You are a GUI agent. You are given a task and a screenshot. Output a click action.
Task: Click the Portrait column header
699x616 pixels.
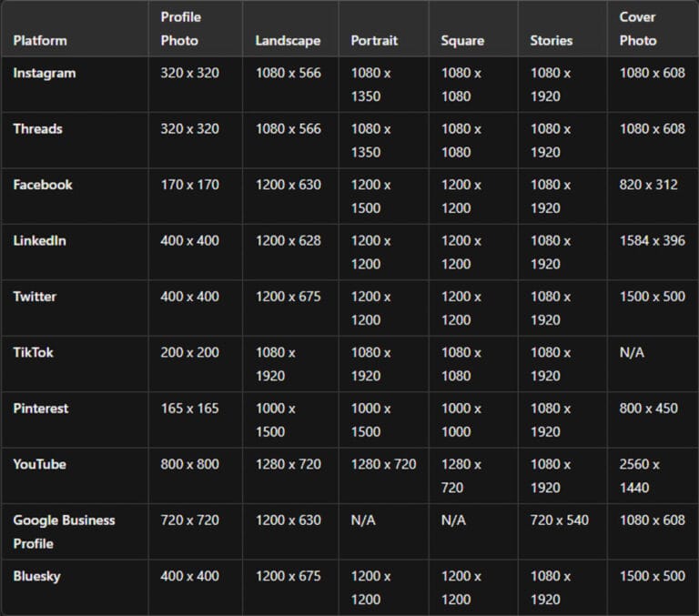pyautogui.click(x=374, y=41)
